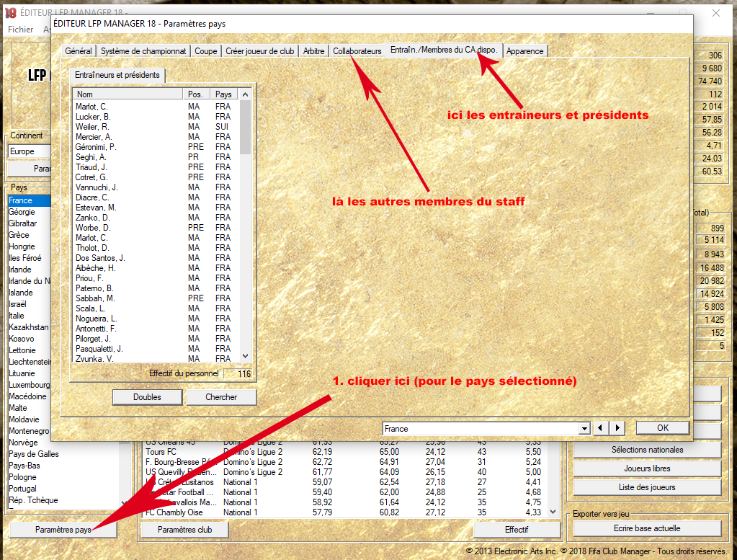737x560 pixels.
Task: Select Weiler, R. in staff list
Action: [x=156, y=126]
